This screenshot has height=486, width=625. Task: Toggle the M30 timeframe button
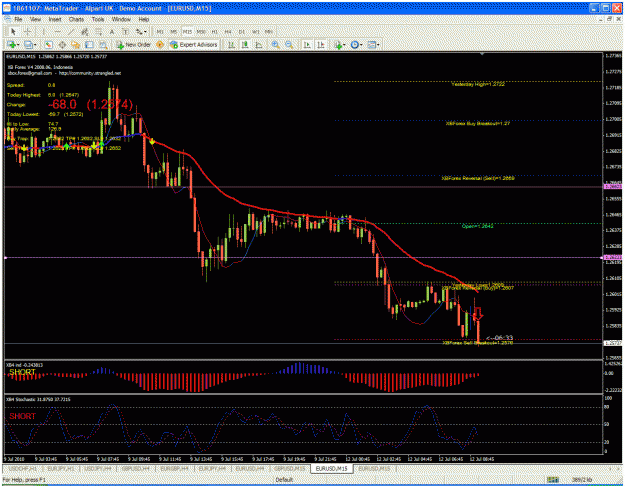pos(201,31)
